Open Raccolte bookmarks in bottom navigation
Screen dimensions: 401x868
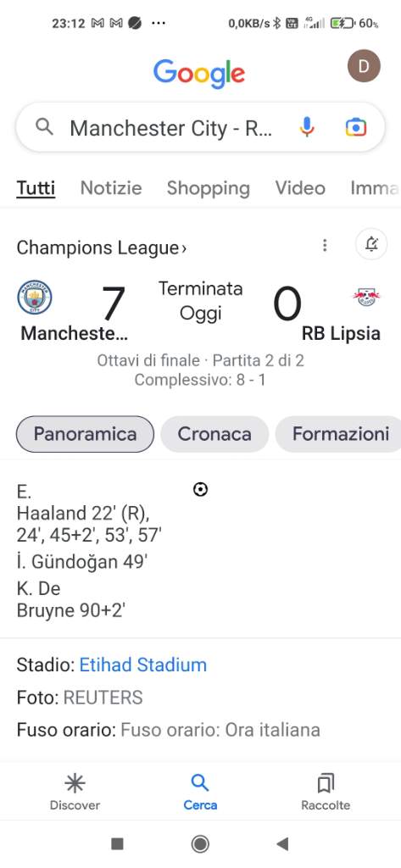pyautogui.click(x=325, y=792)
